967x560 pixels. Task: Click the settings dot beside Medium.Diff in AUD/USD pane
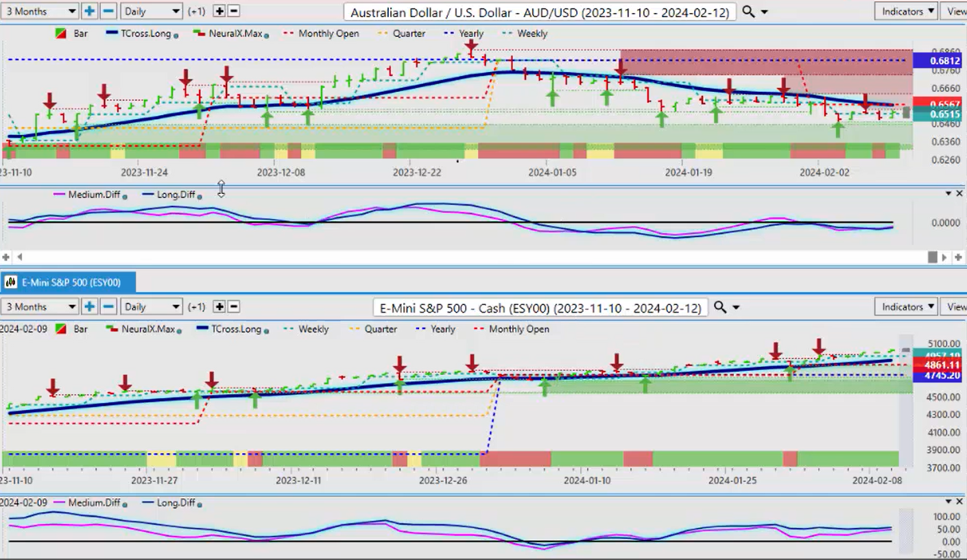[x=125, y=196]
